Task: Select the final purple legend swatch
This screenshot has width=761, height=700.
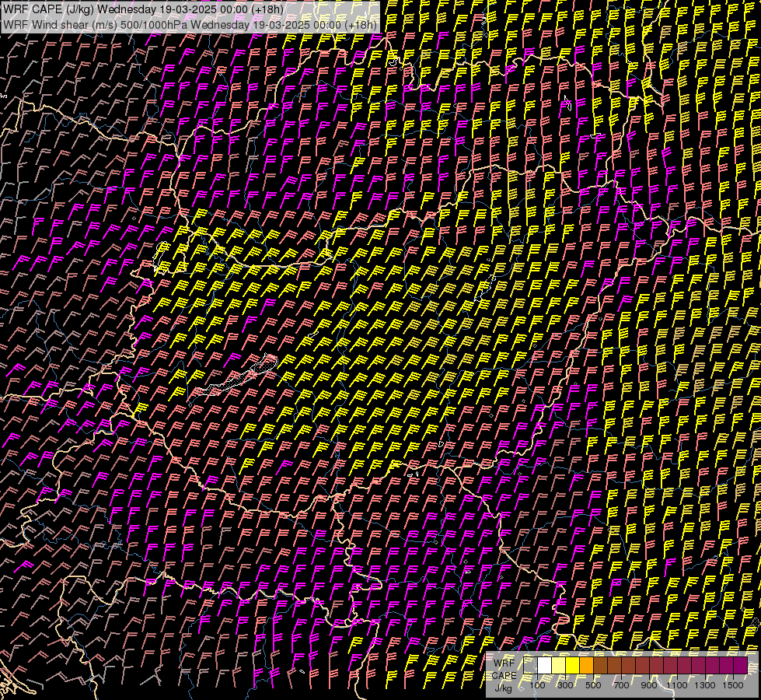Action: pyautogui.click(x=741, y=665)
